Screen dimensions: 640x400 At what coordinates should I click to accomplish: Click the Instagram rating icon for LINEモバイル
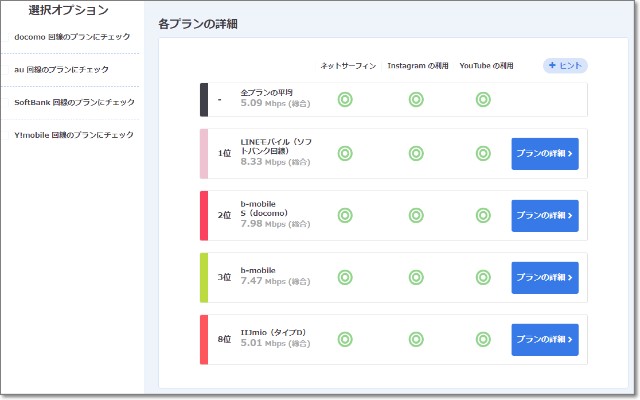[x=416, y=154]
